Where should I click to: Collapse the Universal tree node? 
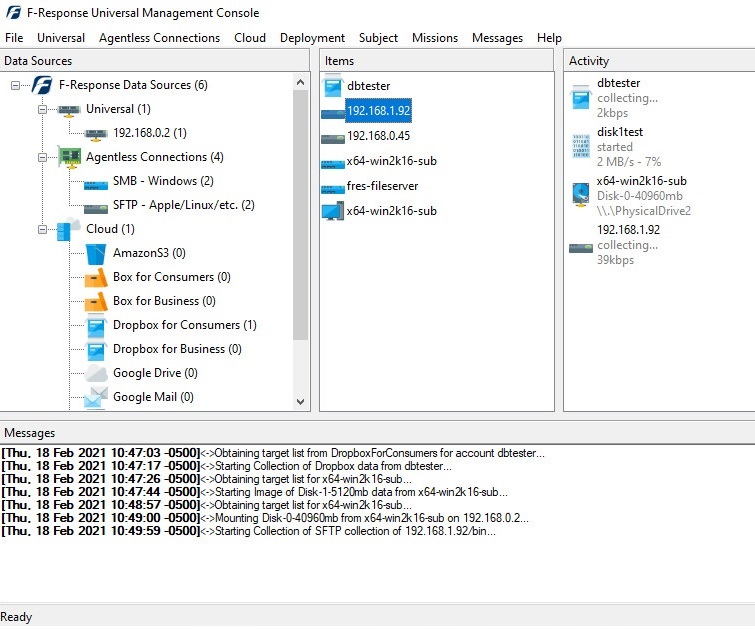pyautogui.click(x=42, y=109)
